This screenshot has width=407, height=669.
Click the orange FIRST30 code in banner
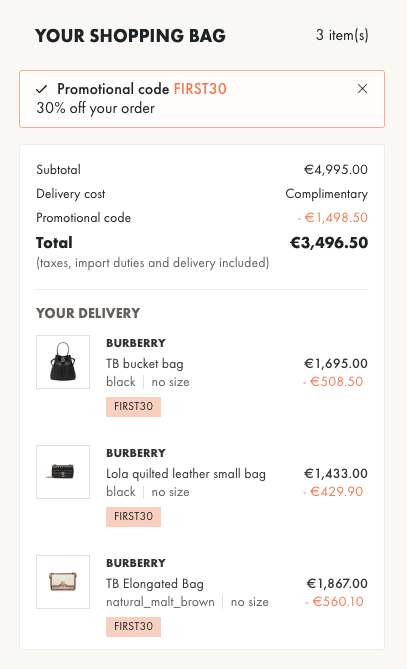click(x=200, y=89)
